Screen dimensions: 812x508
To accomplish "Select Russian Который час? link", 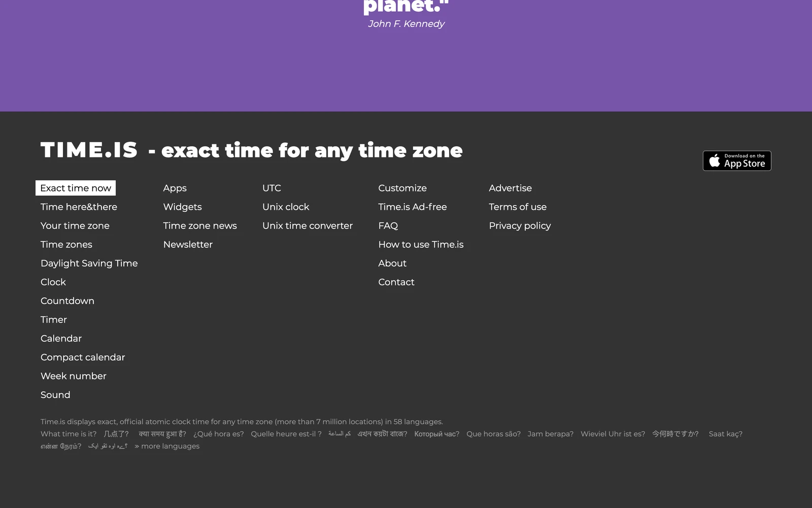I will point(437,434).
